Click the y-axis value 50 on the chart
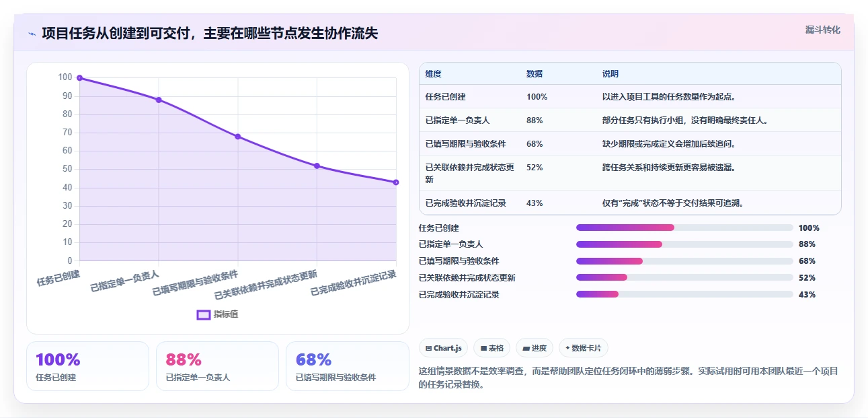 67,169
